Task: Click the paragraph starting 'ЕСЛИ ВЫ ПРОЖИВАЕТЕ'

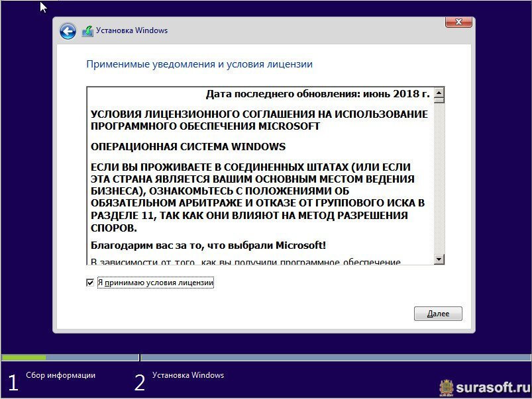Action: coord(258,197)
